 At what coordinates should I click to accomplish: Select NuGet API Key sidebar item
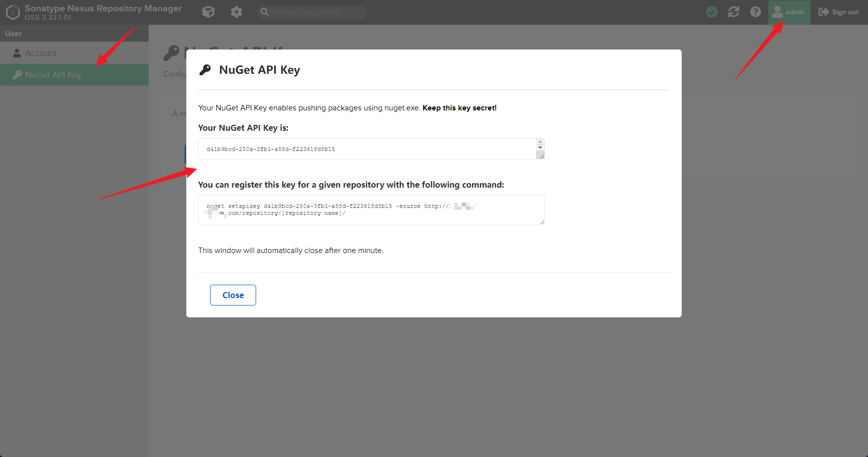(x=74, y=75)
